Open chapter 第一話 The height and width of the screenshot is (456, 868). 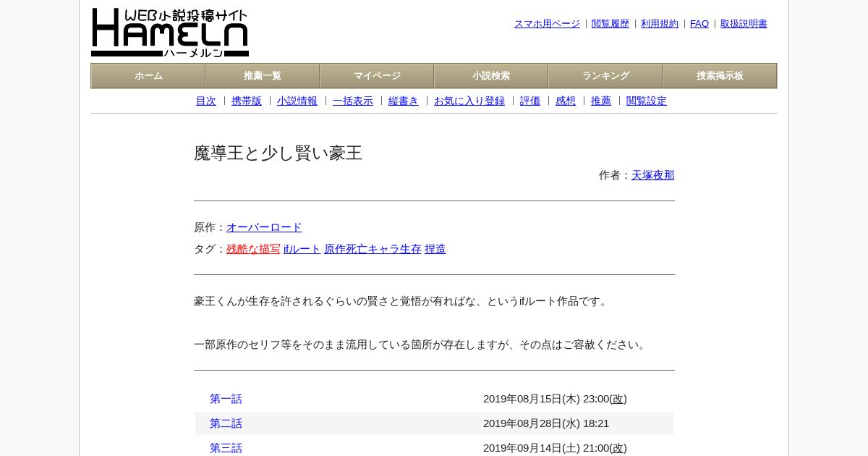226,399
